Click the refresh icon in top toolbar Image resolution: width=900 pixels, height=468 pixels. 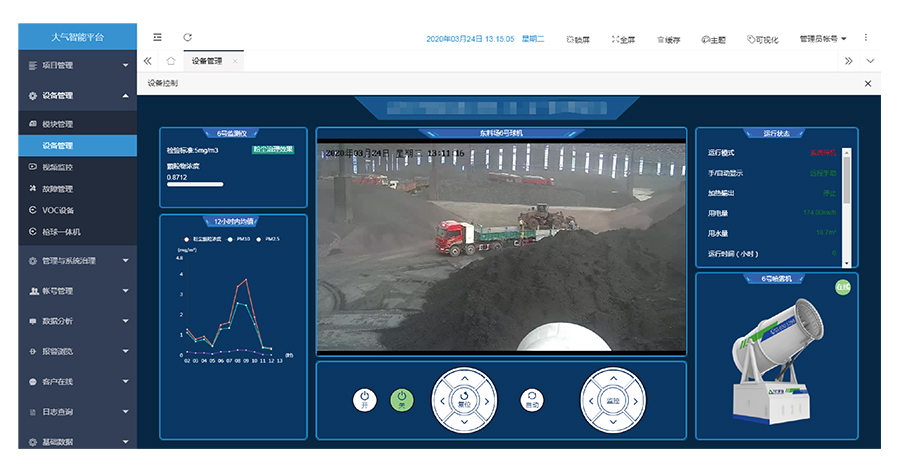(187, 38)
